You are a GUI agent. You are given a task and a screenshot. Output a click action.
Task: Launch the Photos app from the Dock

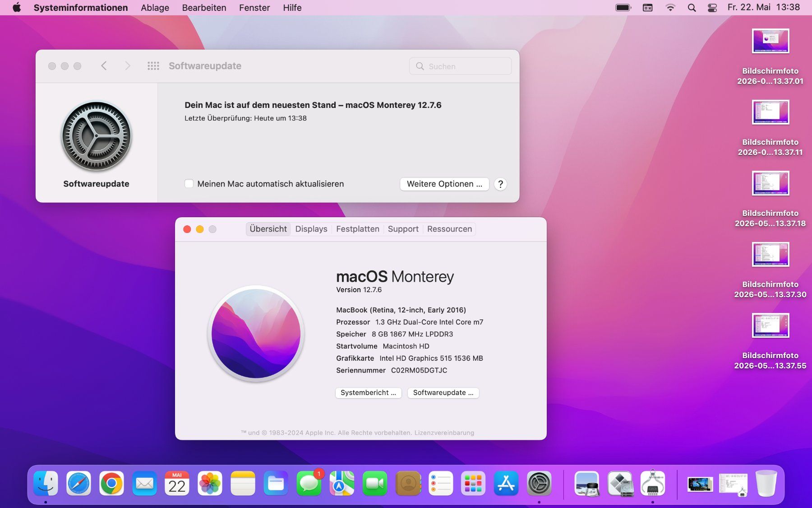(x=210, y=483)
